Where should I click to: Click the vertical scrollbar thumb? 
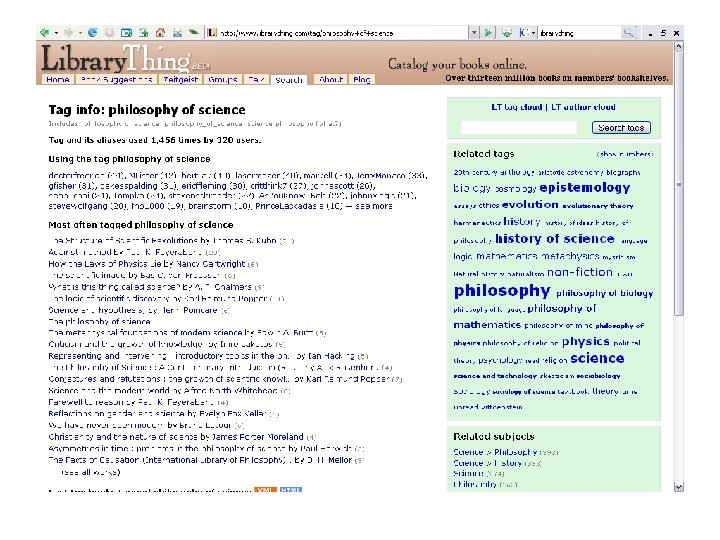point(679,185)
